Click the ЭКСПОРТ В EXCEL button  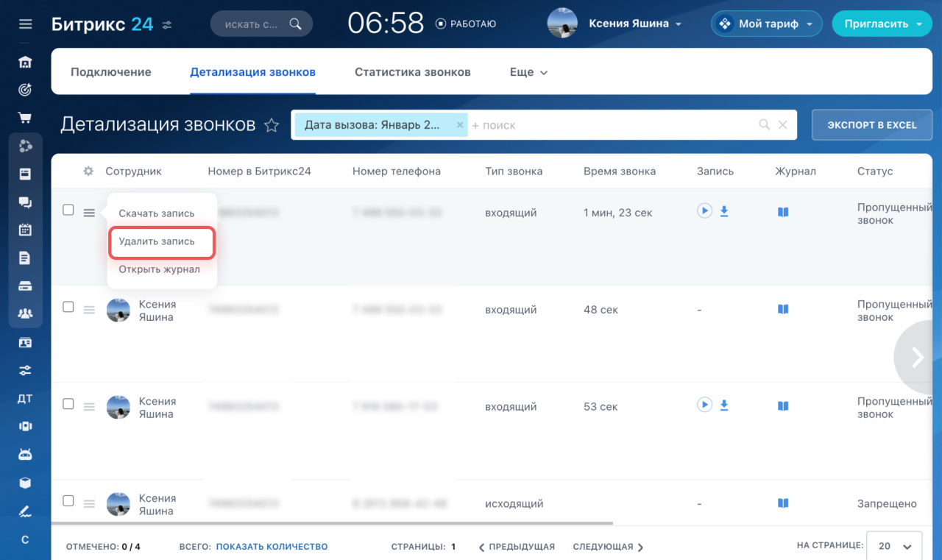(x=872, y=125)
